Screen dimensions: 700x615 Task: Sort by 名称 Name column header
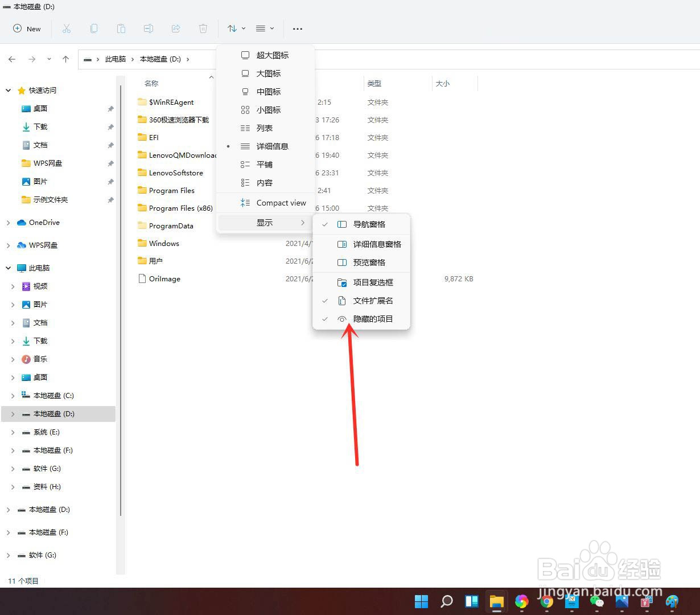[x=151, y=84]
